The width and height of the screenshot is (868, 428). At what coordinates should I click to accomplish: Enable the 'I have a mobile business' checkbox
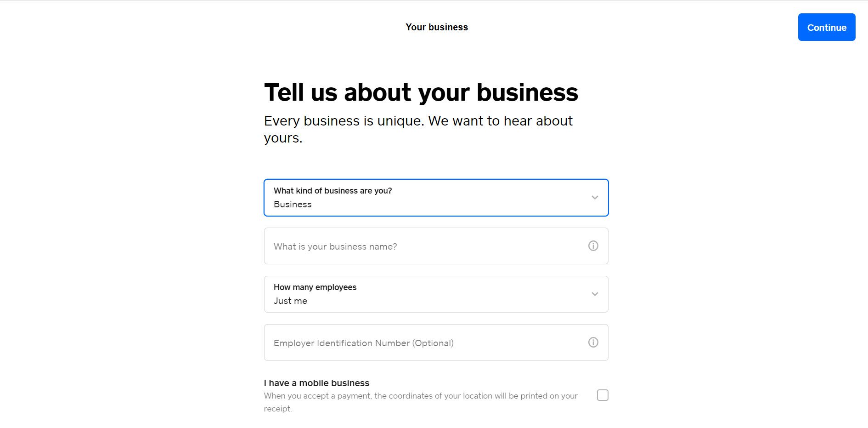tap(603, 395)
